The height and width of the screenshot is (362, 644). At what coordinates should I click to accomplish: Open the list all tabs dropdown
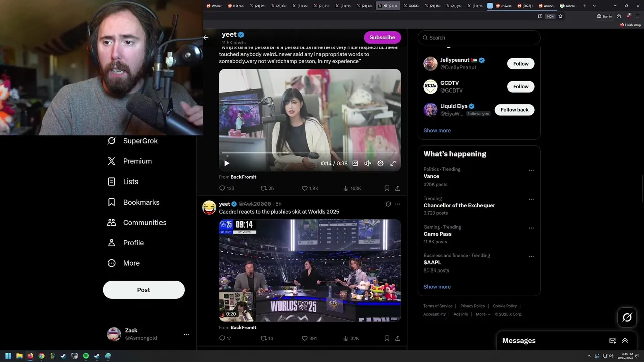point(594,6)
